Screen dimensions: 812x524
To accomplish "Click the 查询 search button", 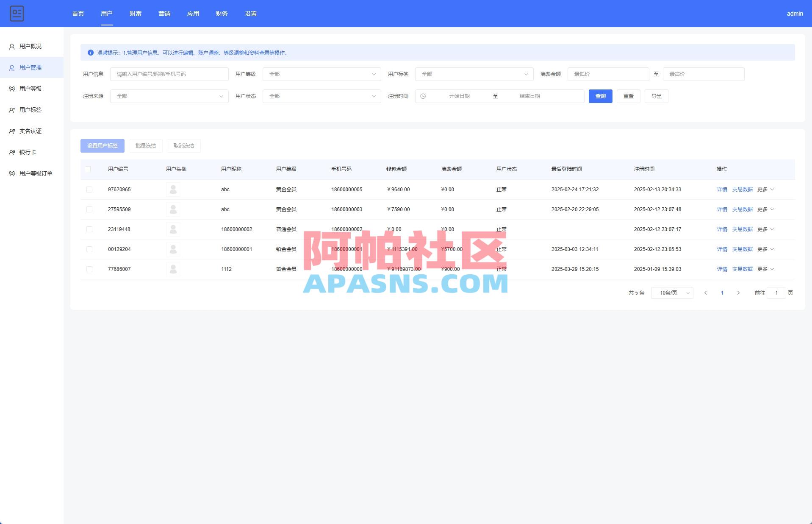I will tap(600, 96).
